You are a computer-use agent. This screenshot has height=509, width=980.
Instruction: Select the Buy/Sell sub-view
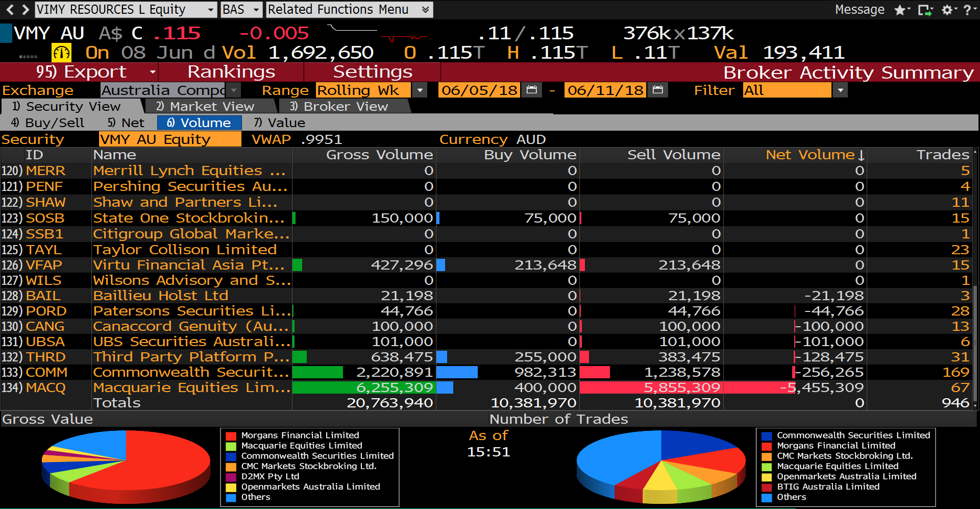click(x=47, y=123)
